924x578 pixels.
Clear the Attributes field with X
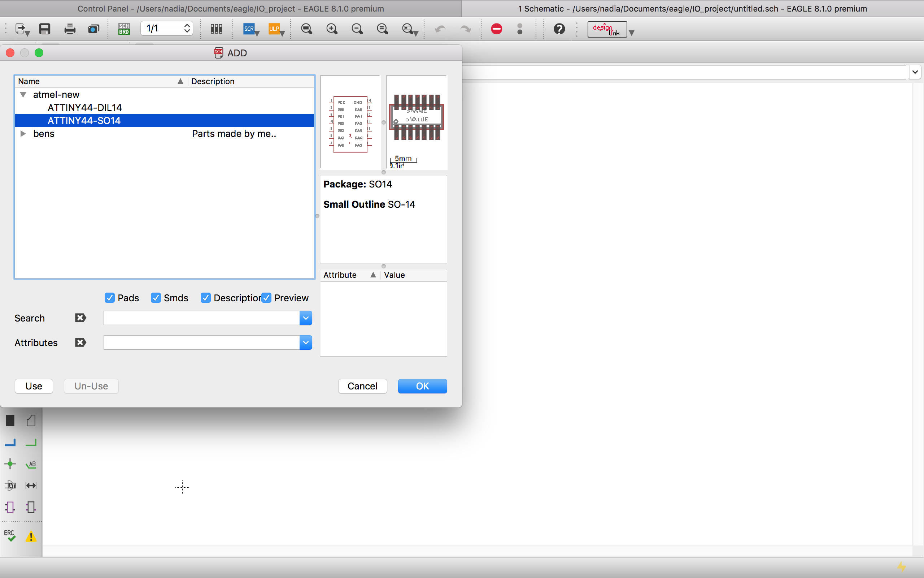(80, 342)
